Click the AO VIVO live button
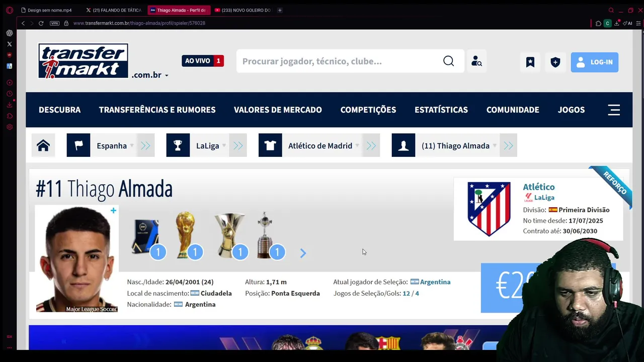Screen dimensions: 644x362 (203, 61)
